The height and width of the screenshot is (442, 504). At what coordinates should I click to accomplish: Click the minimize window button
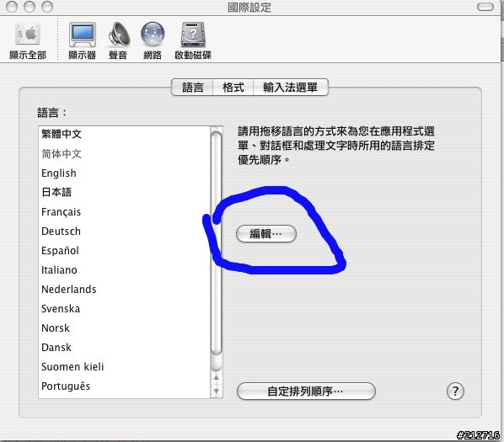tap(29, 7)
